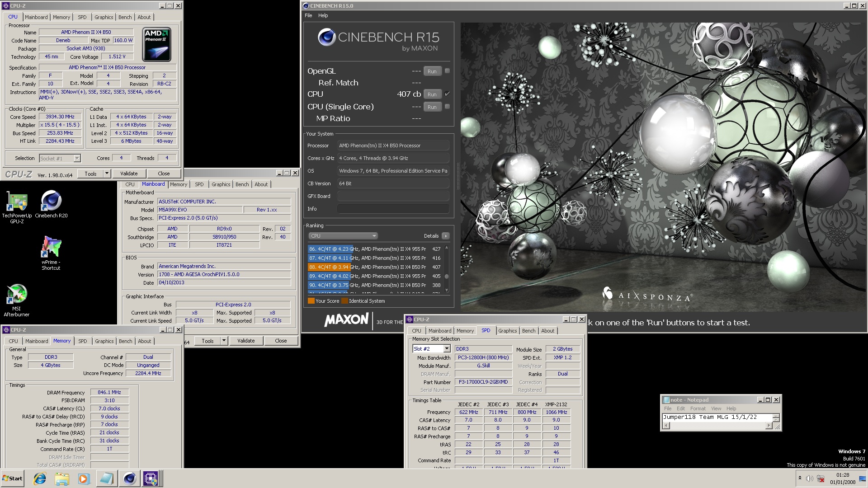The width and height of the screenshot is (868, 488).
Task: Click the Notepad text area
Action: pyautogui.click(x=717, y=418)
